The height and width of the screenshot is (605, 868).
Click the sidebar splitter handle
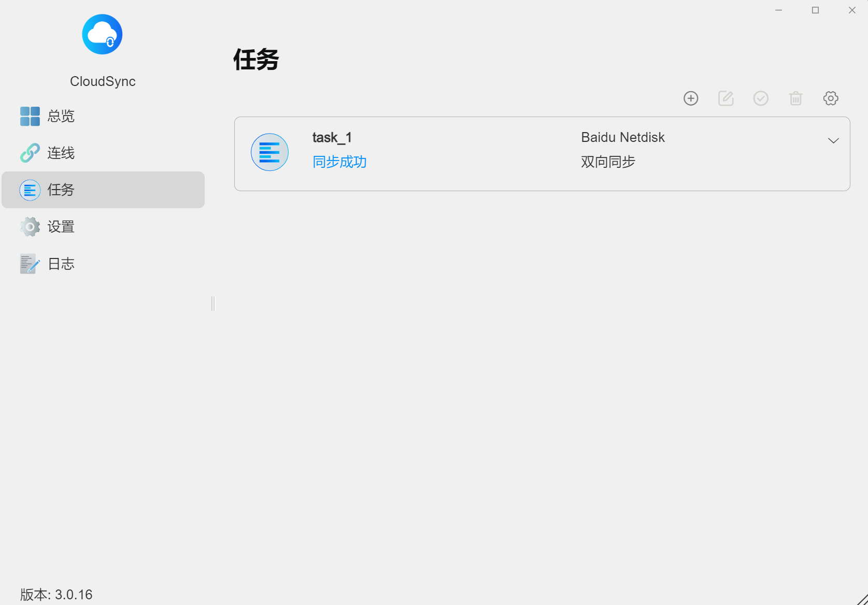pyautogui.click(x=213, y=303)
